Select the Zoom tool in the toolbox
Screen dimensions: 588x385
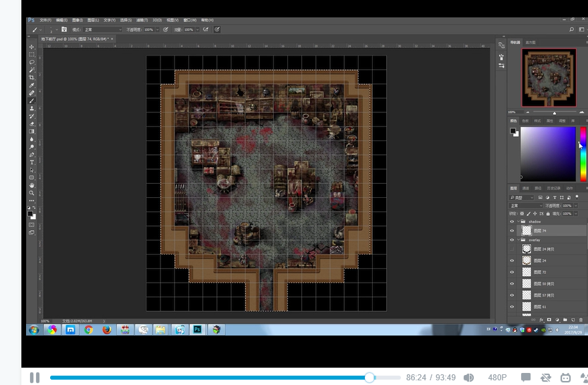click(x=32, y=193)
